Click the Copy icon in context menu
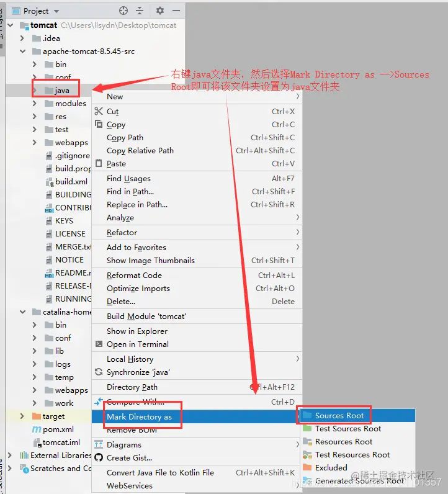The image size is (448, 494). (99, 124)
